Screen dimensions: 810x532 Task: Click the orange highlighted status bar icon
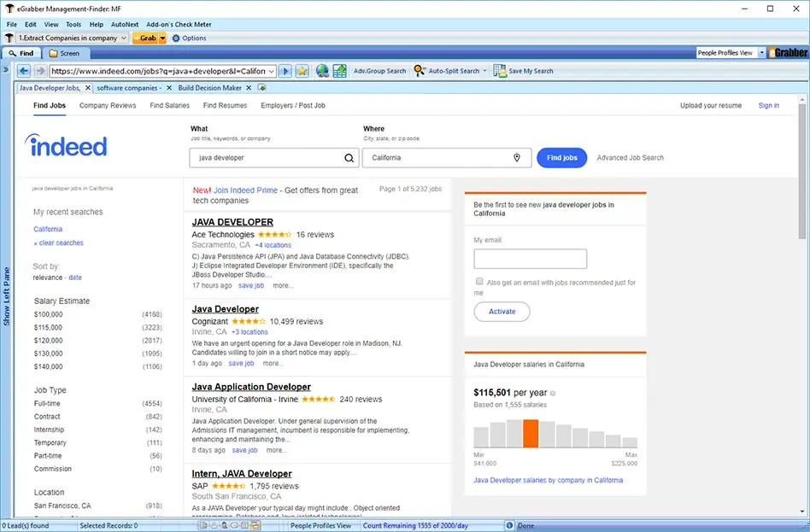coord(255,525)
